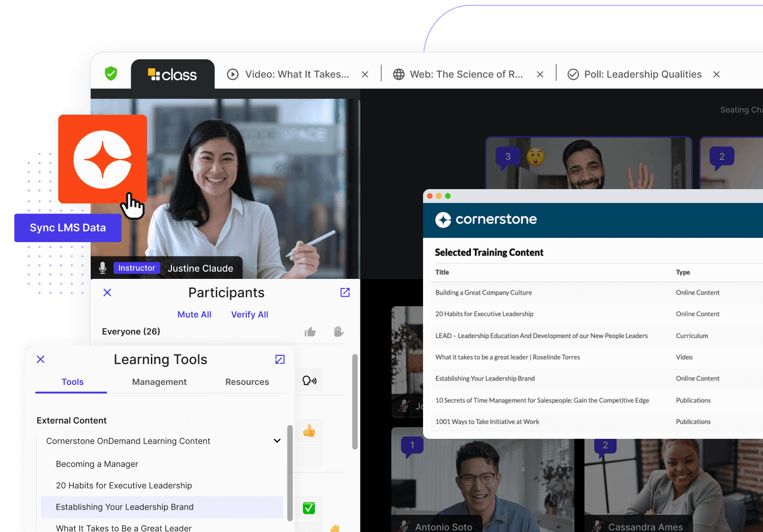Select Becoming a Manager content
This screenshot has width=763, height=532.
point(97,464)
